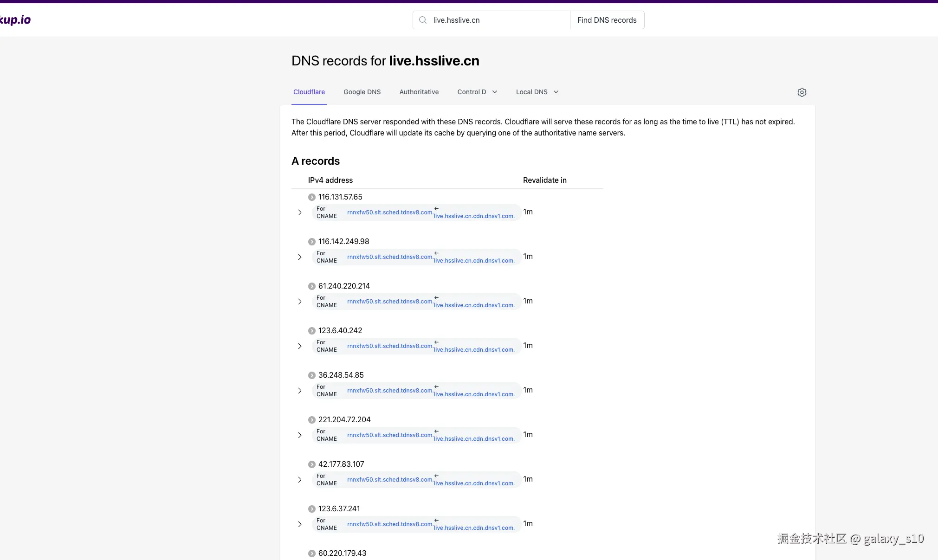Click the search magnifier icon
This screenshot has height=560, width=938.
[423, 20]
